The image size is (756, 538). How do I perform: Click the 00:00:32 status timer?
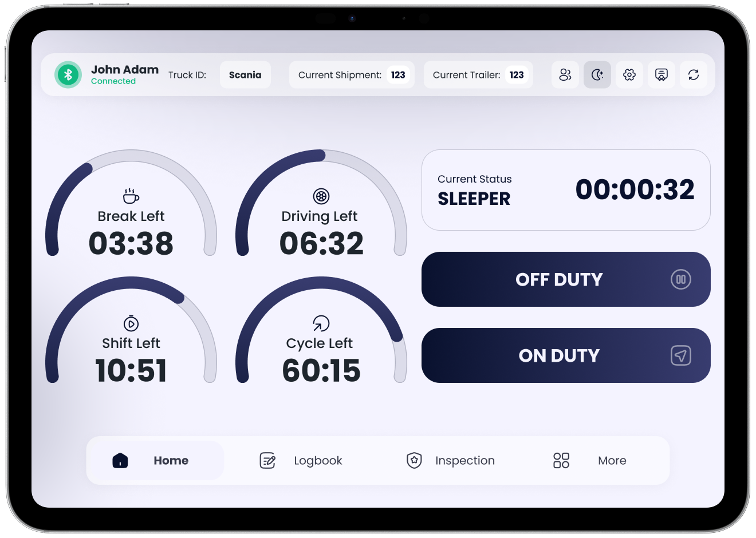635,189
